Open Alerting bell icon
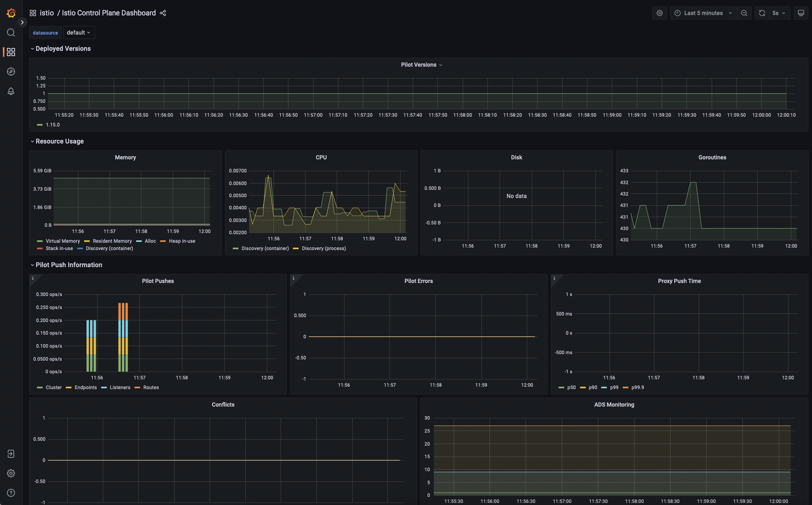Viewport: 812px width, 505px height. [x=11, y=91]
